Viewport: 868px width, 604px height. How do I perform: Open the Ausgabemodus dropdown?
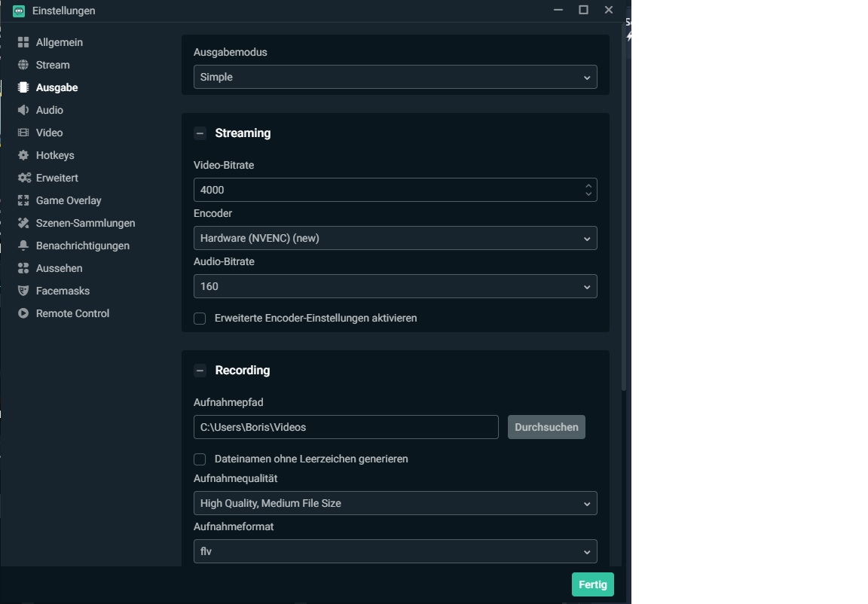pos(395,77)
